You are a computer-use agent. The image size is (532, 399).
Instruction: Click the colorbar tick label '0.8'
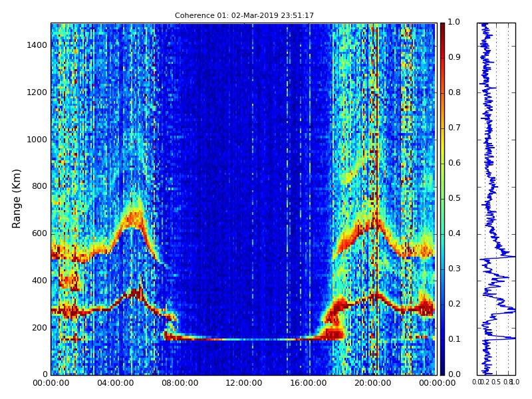454,92
